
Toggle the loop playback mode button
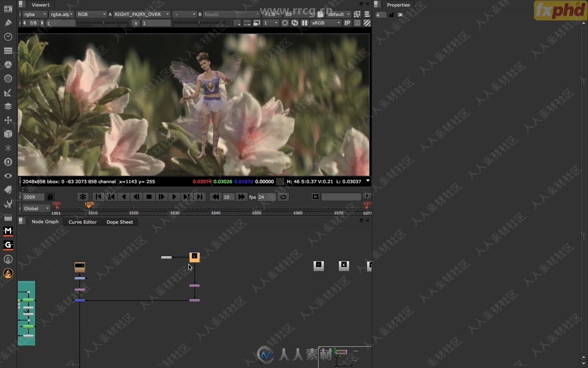click(x=283, y=197)
